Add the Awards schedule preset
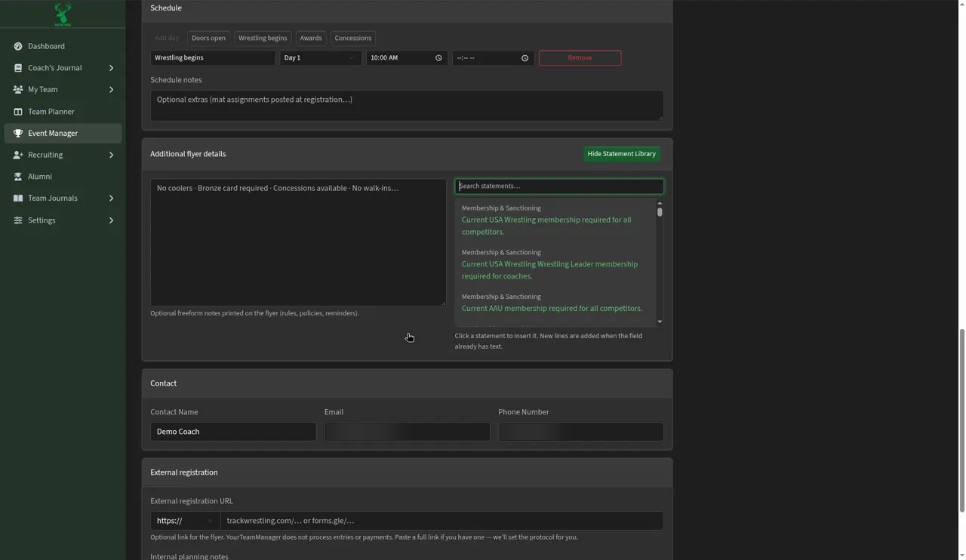966x560 pixels. click(311, 38)
